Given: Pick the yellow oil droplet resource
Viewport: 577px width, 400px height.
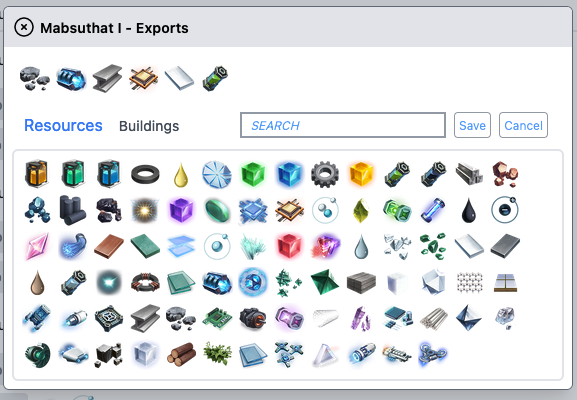Looking at the screenshot, I should 181,174.
